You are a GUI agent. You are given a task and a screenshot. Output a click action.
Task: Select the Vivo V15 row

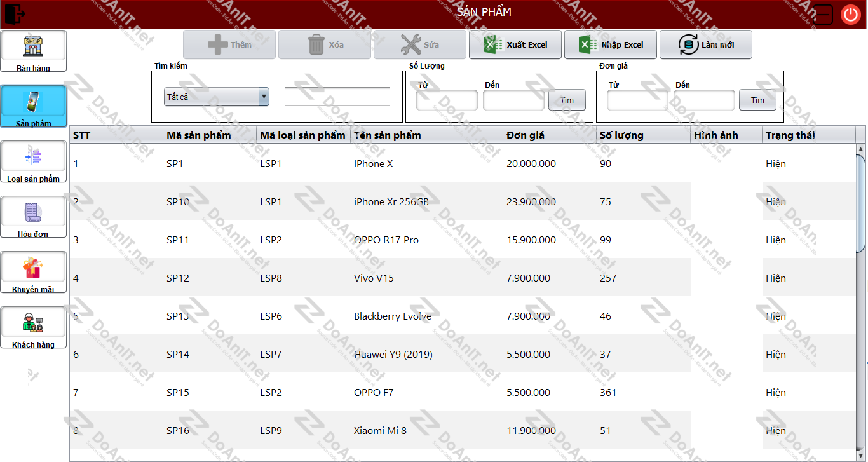pyautogui.click(x=463, y=278)
